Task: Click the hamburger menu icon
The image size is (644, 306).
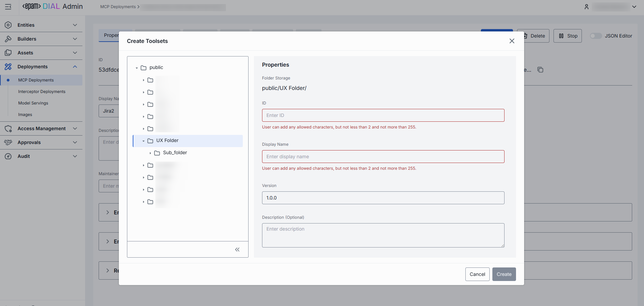Action: click(x=8, y=7)
